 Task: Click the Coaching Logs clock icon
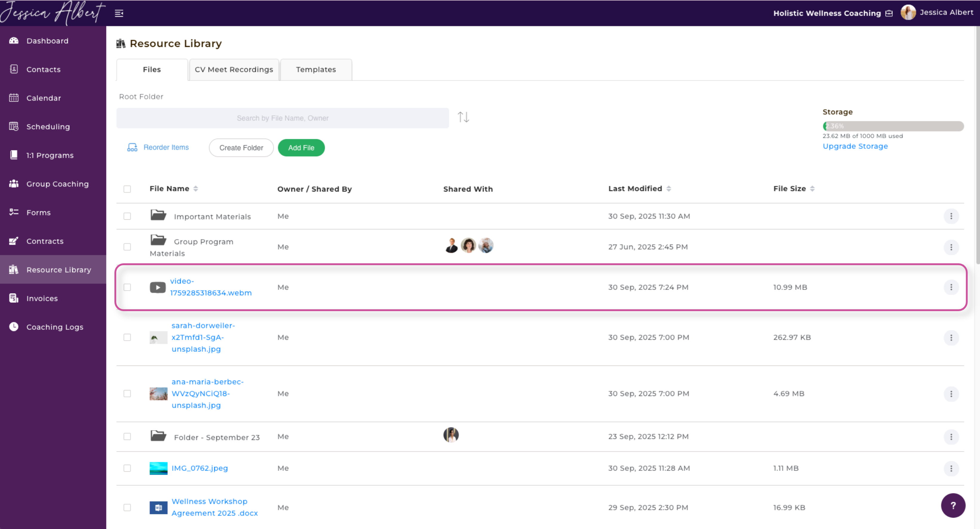pos(14,327)
